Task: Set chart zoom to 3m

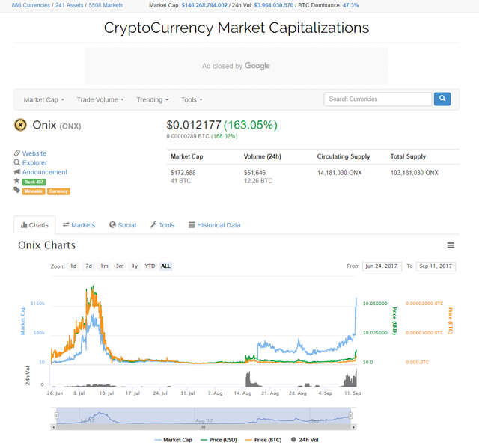Action: 120,266
